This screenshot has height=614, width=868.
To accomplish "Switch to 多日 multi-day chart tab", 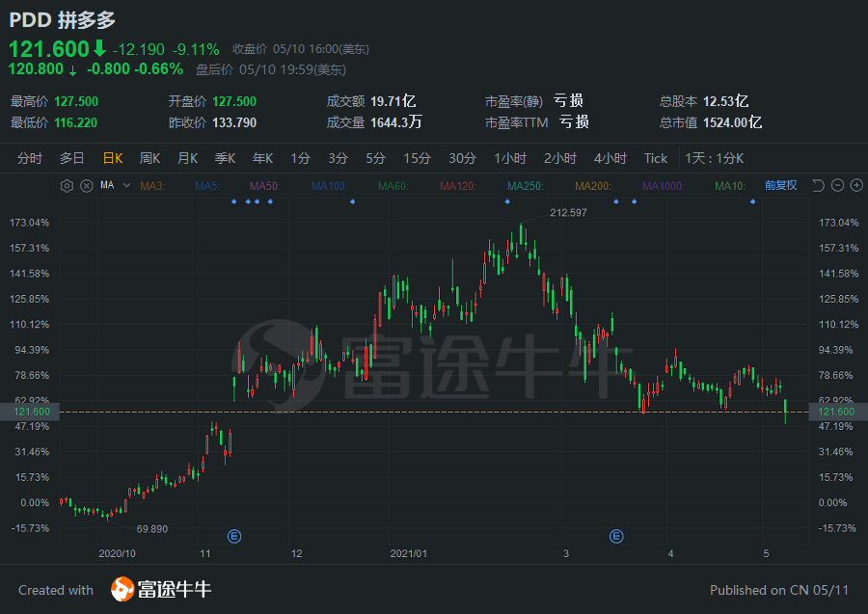I will [72, 159].
